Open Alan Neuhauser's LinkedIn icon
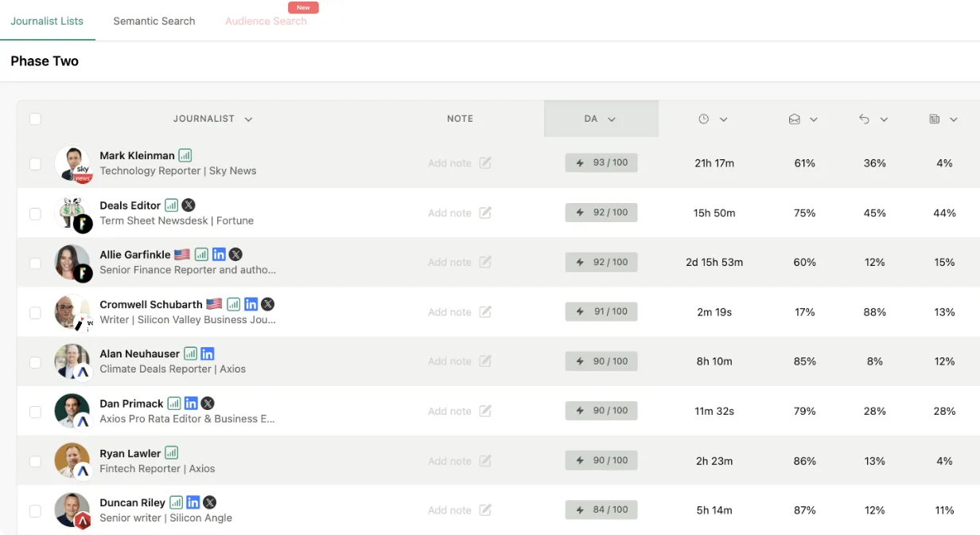The width and height of the screenshot is (980, 535). tap(208, 353)
